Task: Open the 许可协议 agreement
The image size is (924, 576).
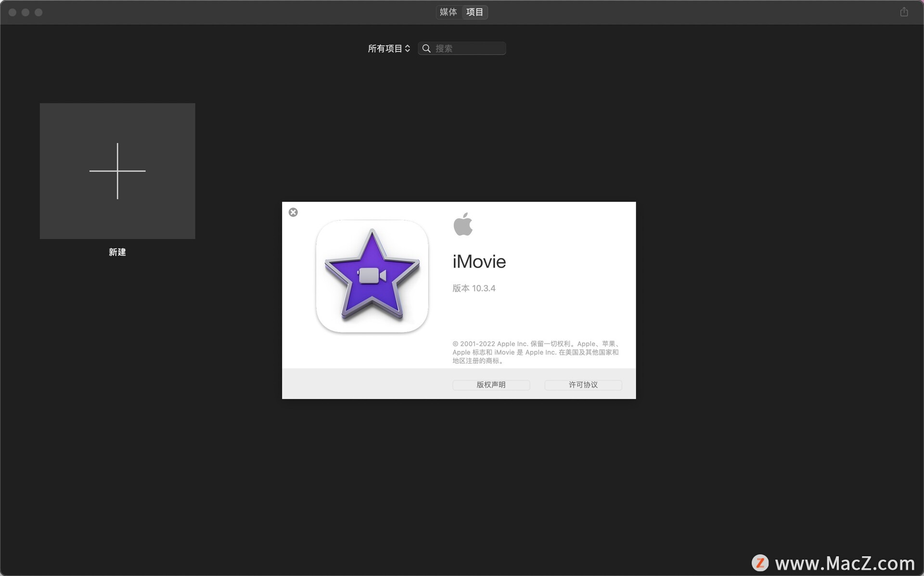Action: (582, 385)
